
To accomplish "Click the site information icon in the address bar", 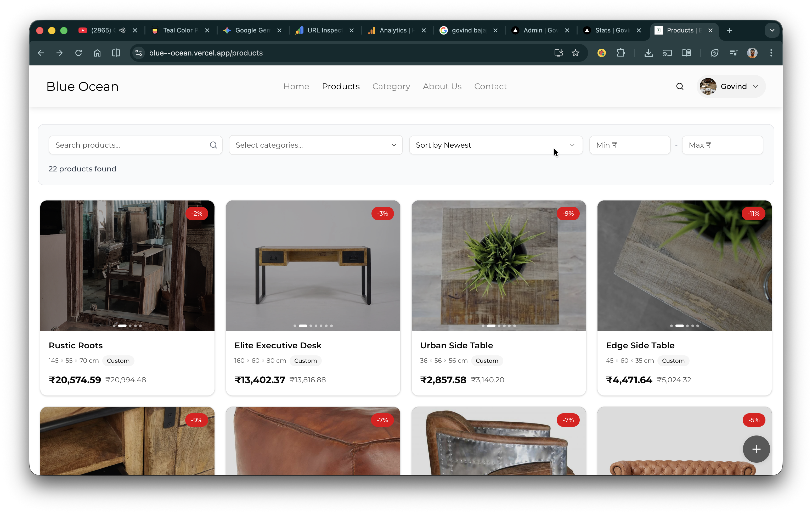I will pyautogui.click(x=138, y=53).
